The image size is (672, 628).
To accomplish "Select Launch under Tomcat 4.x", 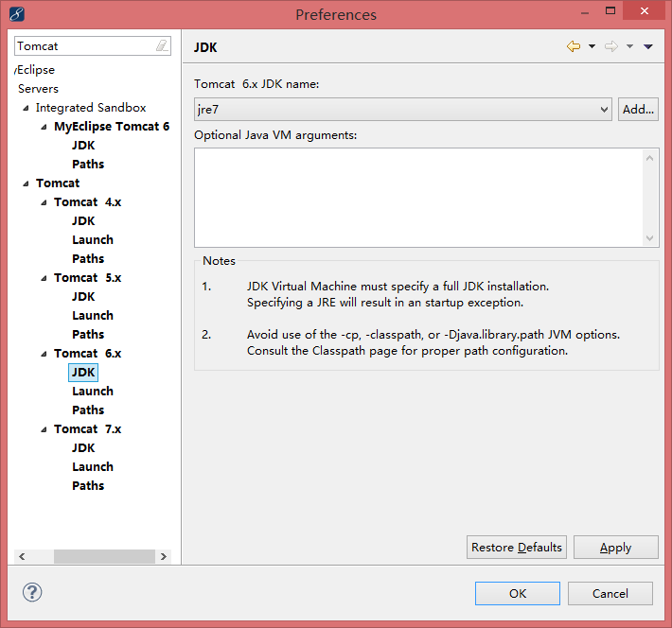I will (93, 240).
